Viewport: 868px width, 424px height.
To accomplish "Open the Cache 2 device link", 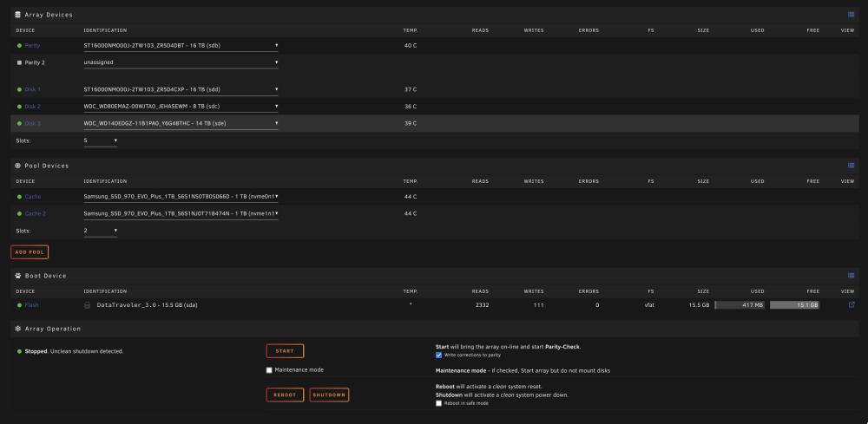I will (x=36, y=213).
